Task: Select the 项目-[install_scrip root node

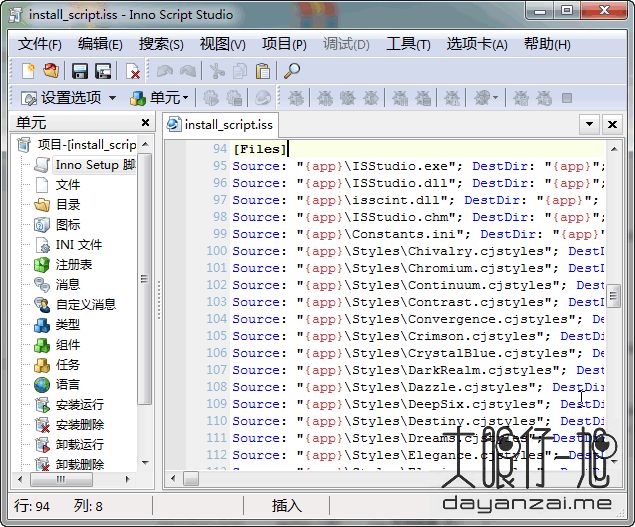Action: point(77,145)
